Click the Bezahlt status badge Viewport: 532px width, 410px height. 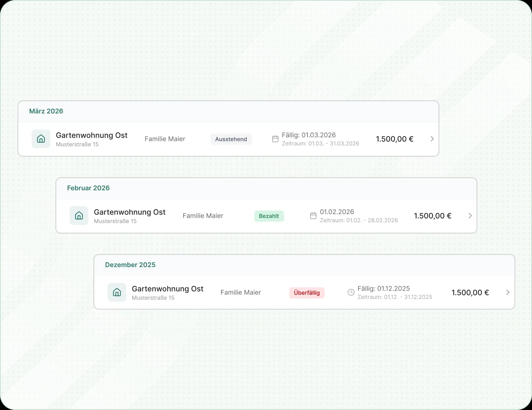click(x=269, y=216)
